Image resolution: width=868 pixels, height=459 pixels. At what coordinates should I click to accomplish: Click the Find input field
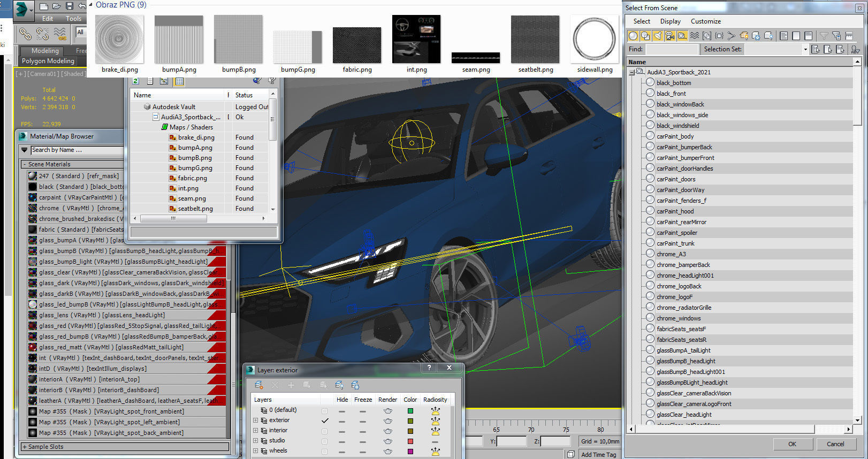[672, 49]
